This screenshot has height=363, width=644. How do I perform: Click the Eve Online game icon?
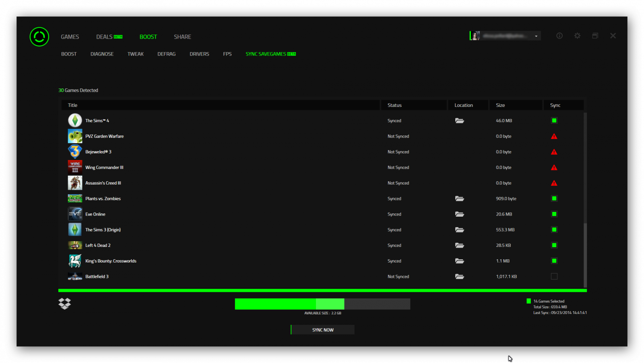(x=75, y=214)
